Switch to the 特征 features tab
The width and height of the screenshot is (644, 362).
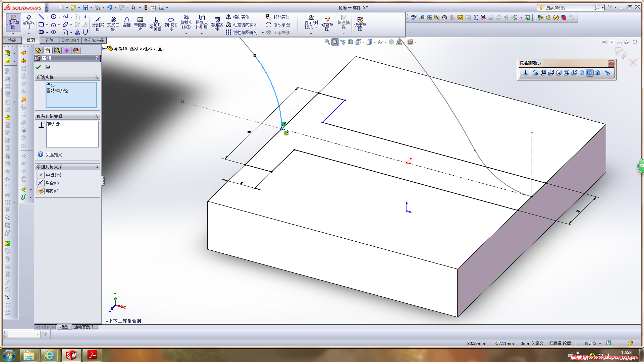[x=12, y=40]
